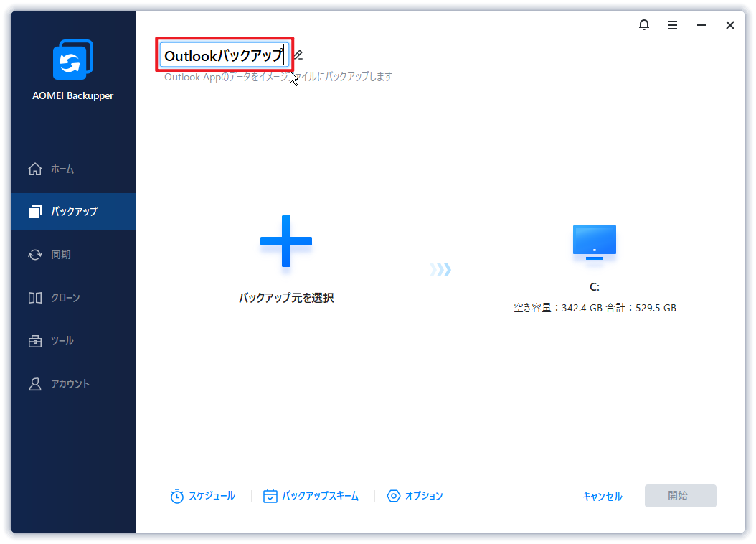
Task: Open the hamburger menu icon
Action: pos(673,25)
